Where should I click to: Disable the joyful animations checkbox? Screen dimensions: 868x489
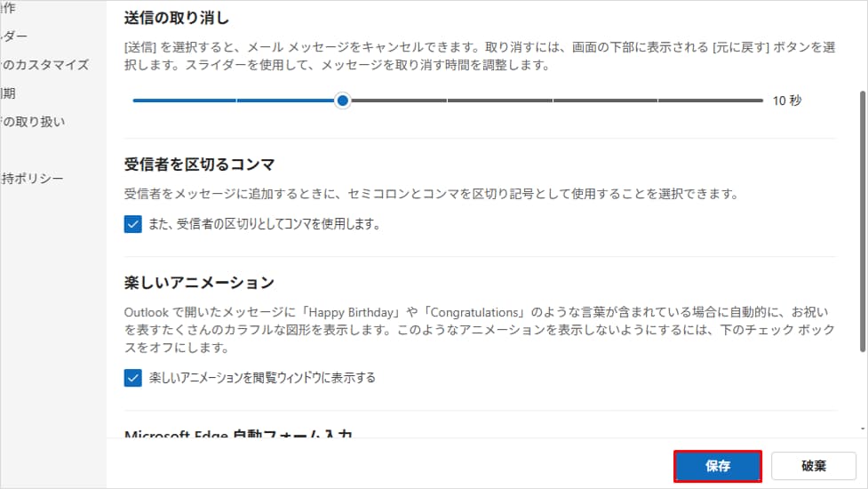coord(133,378)
